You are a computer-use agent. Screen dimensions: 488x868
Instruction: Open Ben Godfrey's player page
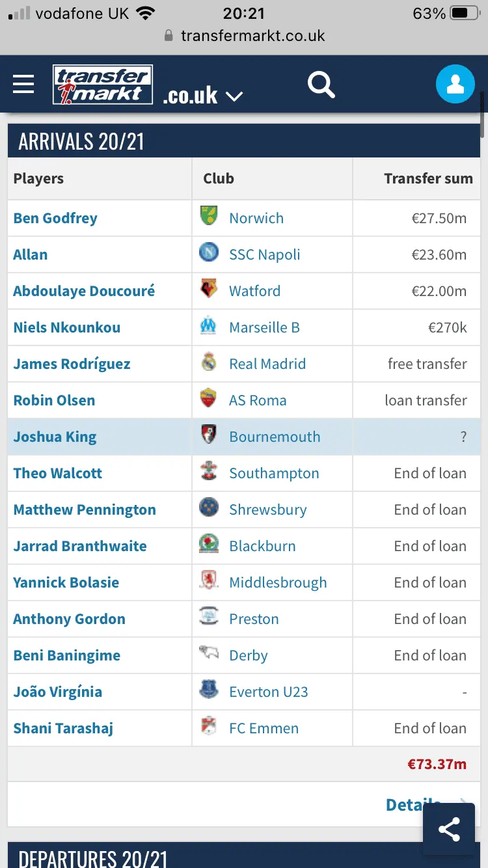[x=55, y=218]
